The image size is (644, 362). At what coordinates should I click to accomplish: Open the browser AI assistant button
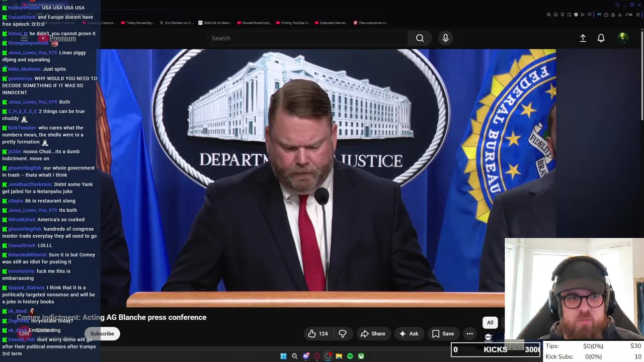[x=629, y=15]
